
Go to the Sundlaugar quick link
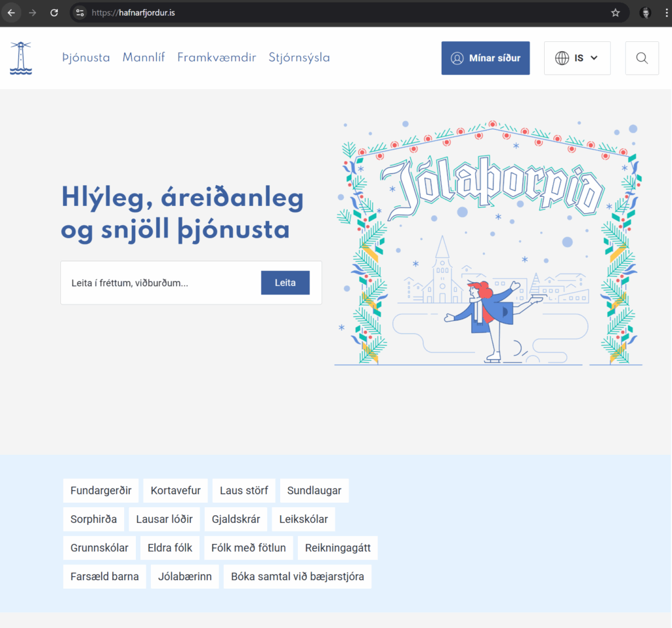click(x=314, y=491)
